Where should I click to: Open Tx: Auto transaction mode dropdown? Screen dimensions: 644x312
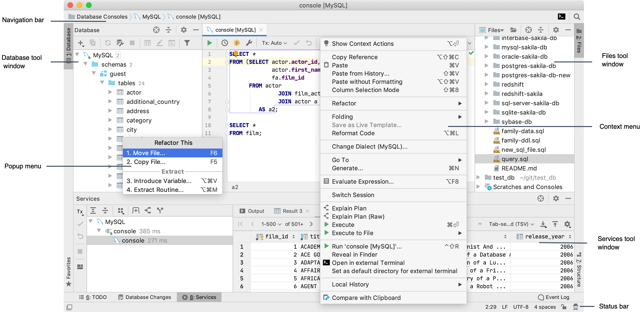coord(274,43)
